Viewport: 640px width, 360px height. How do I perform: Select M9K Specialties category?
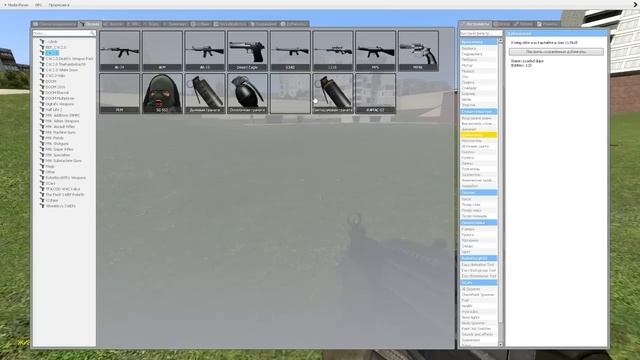[58, 155]
